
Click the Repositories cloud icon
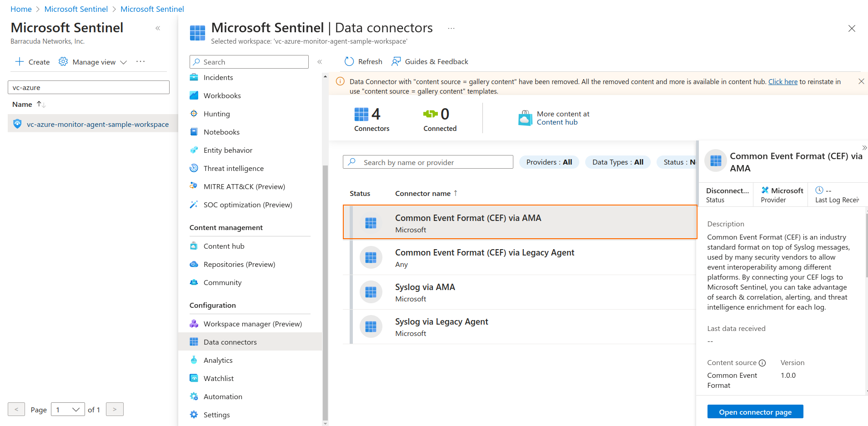(x=194, y=264)
